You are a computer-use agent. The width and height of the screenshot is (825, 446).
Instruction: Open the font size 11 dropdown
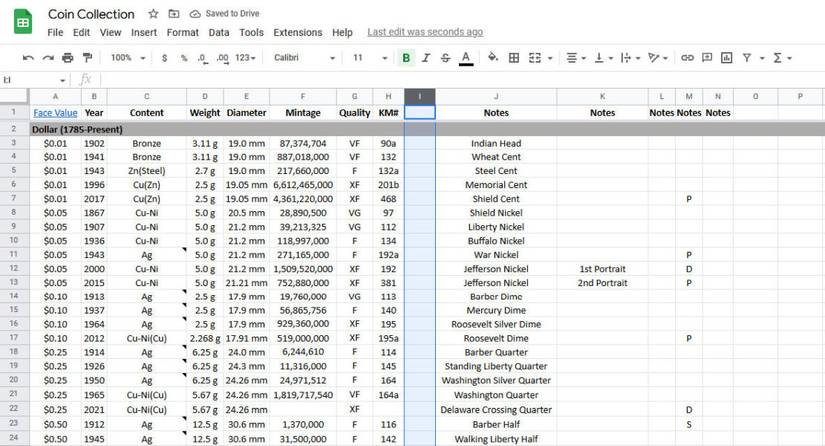pos(365,58)
